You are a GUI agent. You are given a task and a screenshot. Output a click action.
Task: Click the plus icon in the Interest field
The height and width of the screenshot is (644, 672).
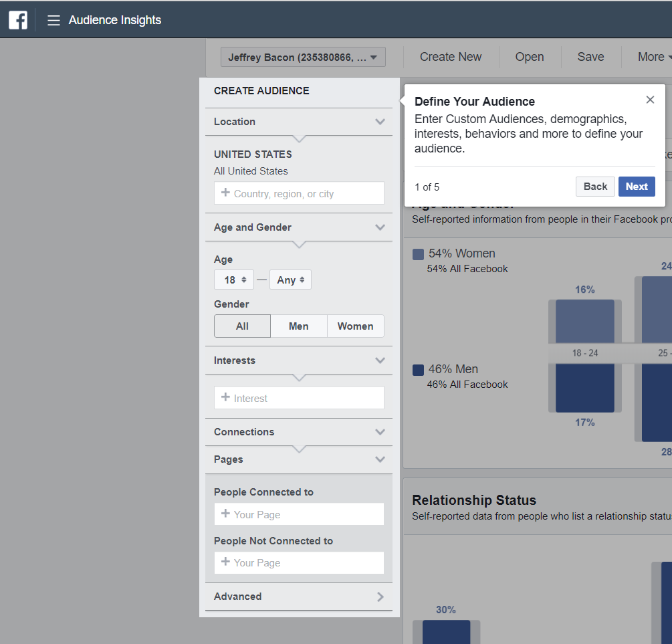point(225,397)
